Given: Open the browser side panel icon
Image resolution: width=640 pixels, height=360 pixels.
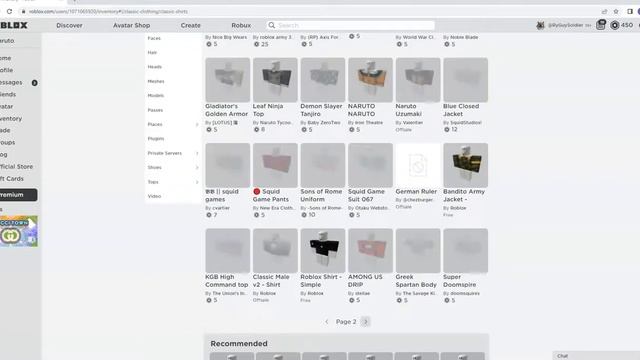Looking at the screenshot, I should [x=630, y=11].
